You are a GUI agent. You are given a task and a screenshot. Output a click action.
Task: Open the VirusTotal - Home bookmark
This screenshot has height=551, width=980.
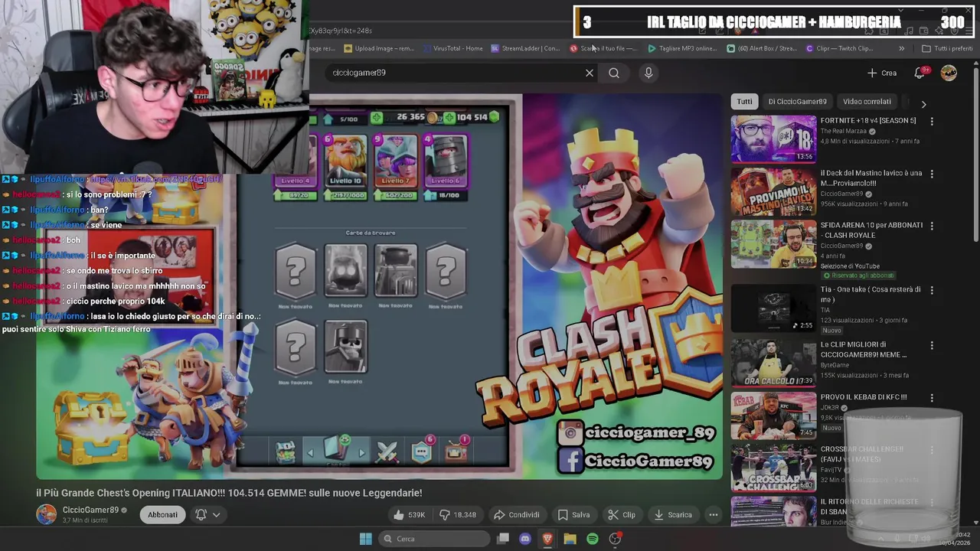(452, 48)
